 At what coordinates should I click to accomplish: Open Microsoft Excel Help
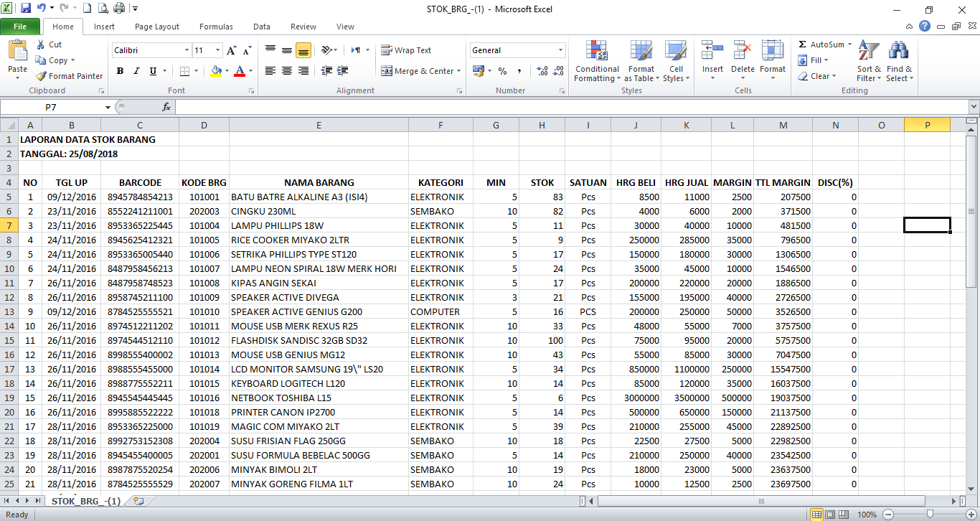point(925,27)
